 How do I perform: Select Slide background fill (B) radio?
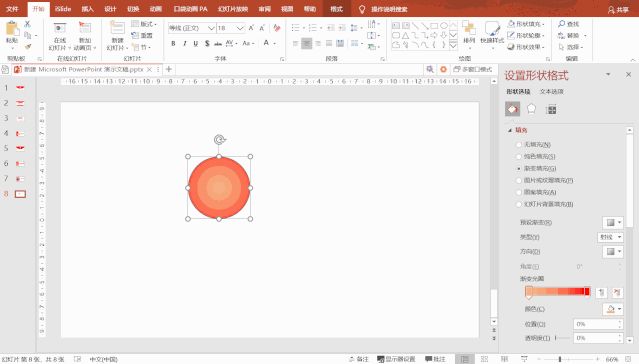coord(519,204)
